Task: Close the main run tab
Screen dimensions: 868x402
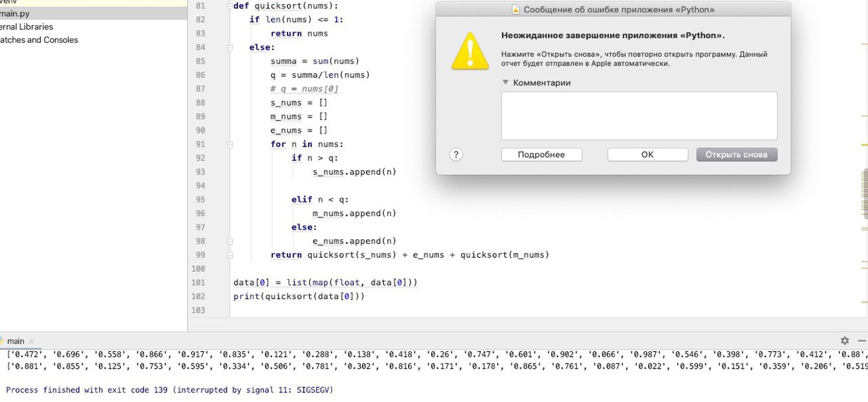Action: (x=32, y=341)
